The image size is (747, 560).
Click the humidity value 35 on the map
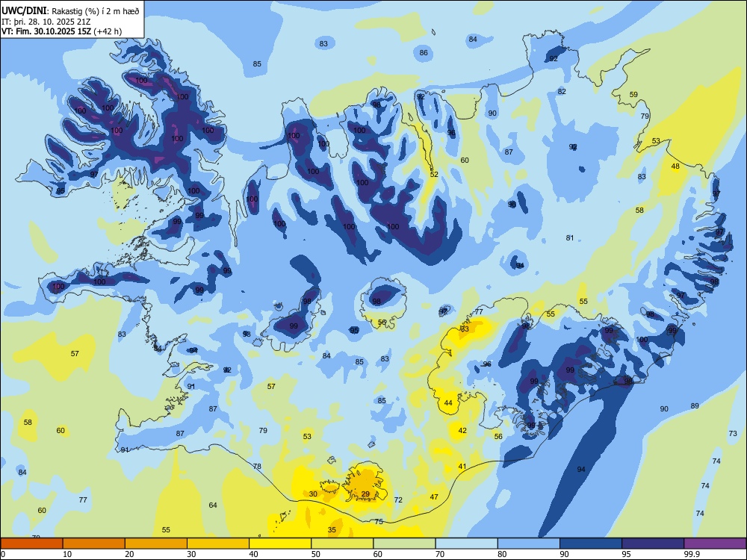click(332, 529)
